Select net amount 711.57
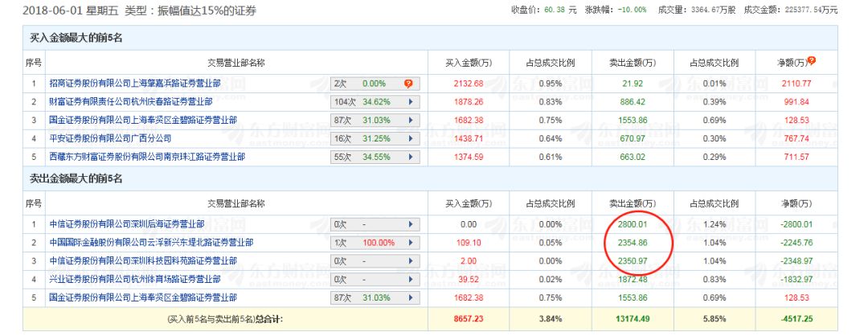 (796, 158)
